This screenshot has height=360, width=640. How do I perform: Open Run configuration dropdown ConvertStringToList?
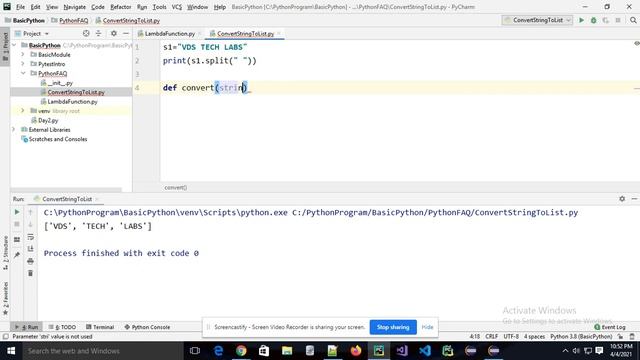click(x=538, y=20)
